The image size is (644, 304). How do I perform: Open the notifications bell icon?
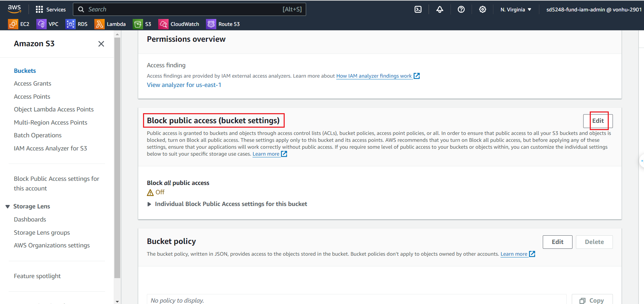point(439,10)
